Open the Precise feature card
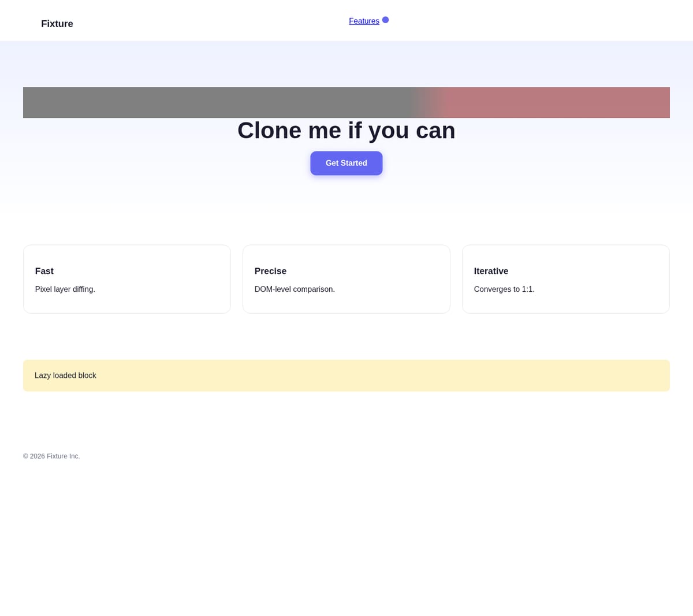693x616 pixels. tap(346, 279)
